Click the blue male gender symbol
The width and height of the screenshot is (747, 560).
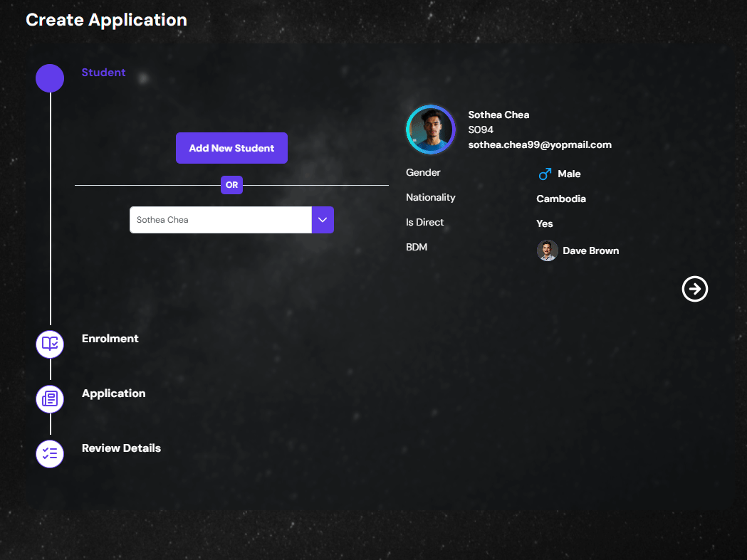click(x=545, y=174)
